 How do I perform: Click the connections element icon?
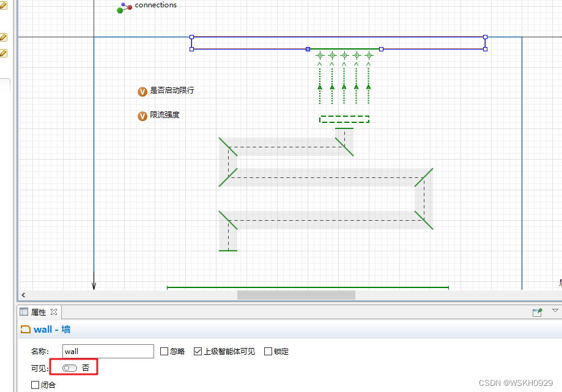124,7
